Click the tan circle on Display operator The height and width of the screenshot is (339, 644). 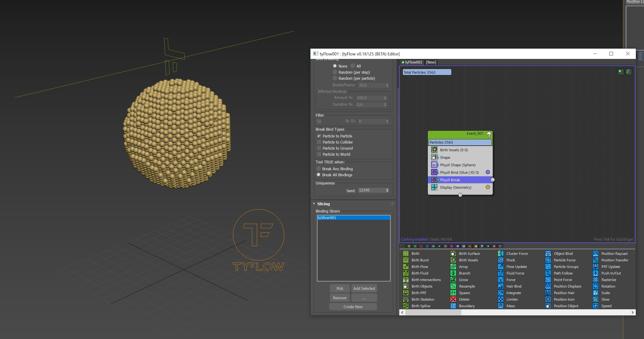[x=488, y=187]
